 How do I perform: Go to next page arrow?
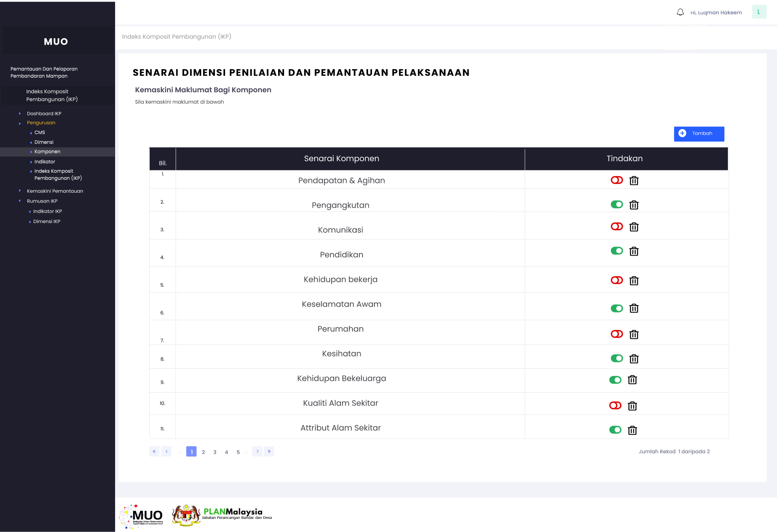click(257, 452)
